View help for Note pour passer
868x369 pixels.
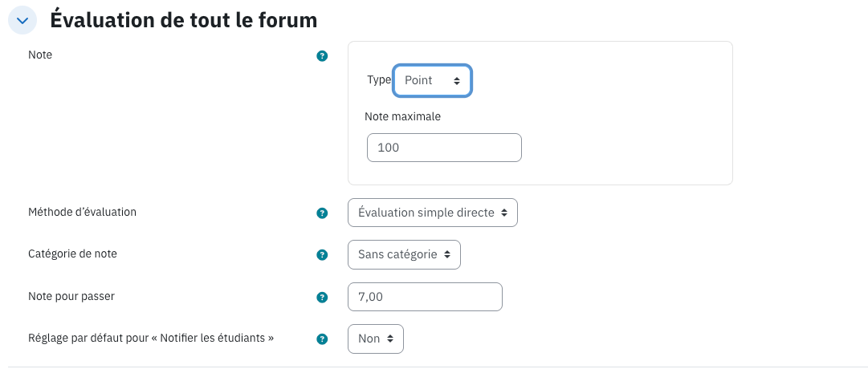(322, 297)
